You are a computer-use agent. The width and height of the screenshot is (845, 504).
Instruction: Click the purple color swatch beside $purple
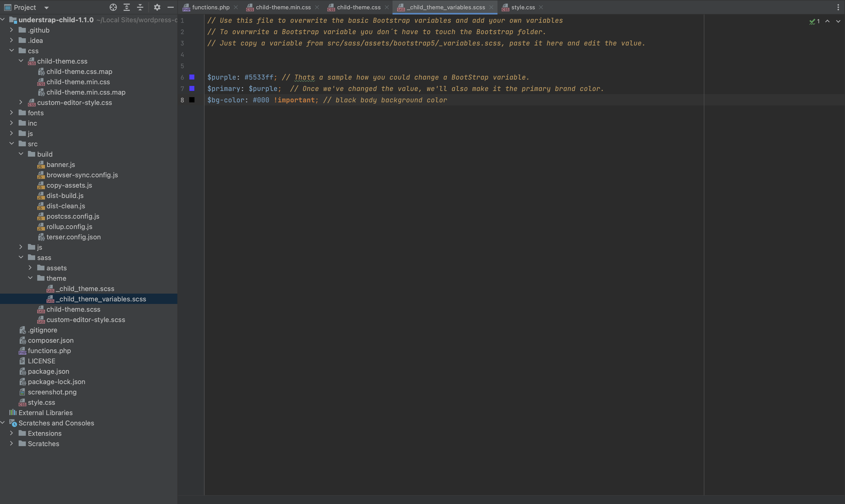pyautogui.click(x=192, y=77)
